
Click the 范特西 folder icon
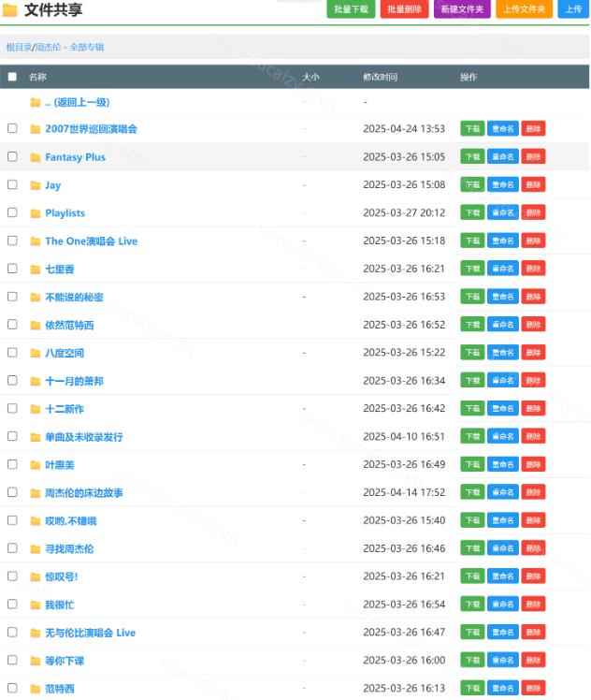point(36,689)
